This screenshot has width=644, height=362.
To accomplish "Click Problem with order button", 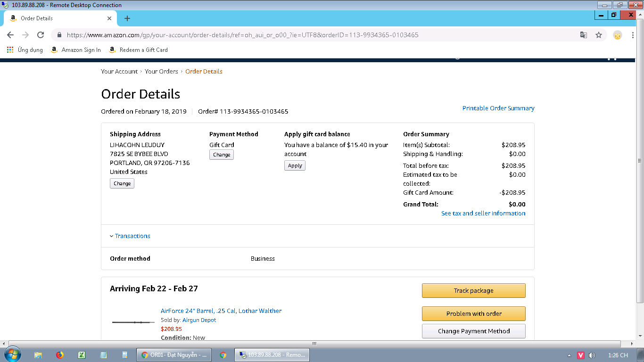I will click(x=473, y=314).
